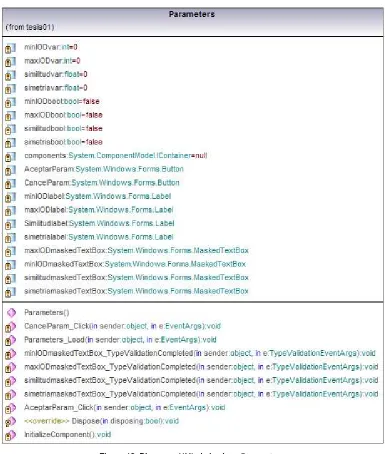Click the similitudmaskedTextBox MaskedTextBox attribute text
This screenshot has height=454, width=385.
(x=136, y=277)
